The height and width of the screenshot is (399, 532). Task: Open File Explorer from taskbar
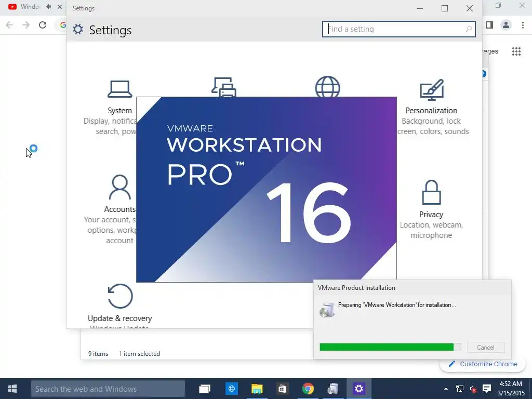(x=257, y=389)
